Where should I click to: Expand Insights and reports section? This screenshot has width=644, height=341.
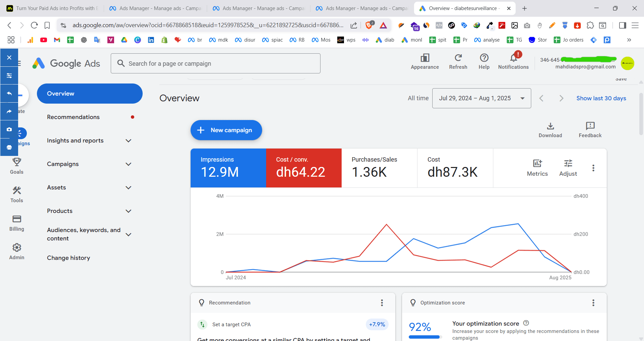(128, 141)
